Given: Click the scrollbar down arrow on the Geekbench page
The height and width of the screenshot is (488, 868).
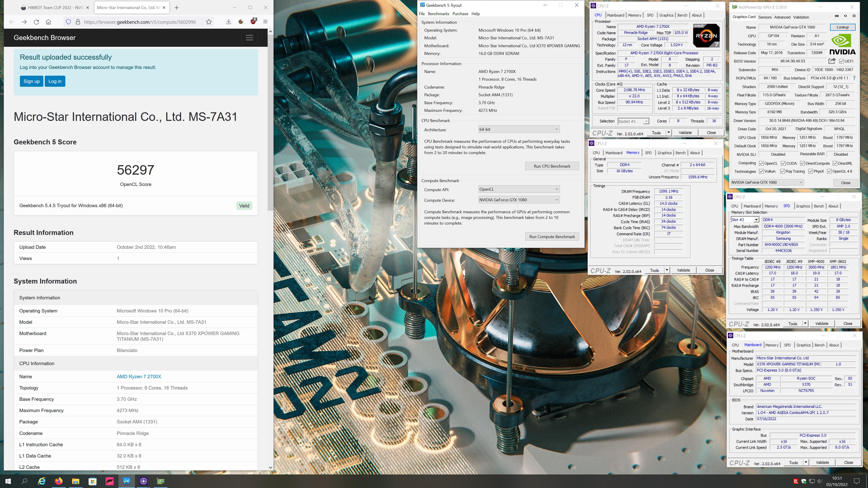Looking at the screenshot, I should (270, 467).
